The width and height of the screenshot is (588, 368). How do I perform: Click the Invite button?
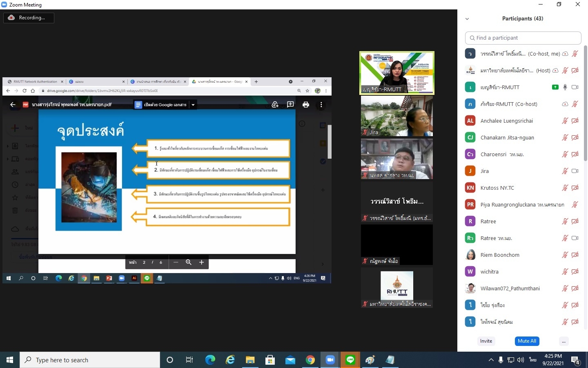(486, 341)
